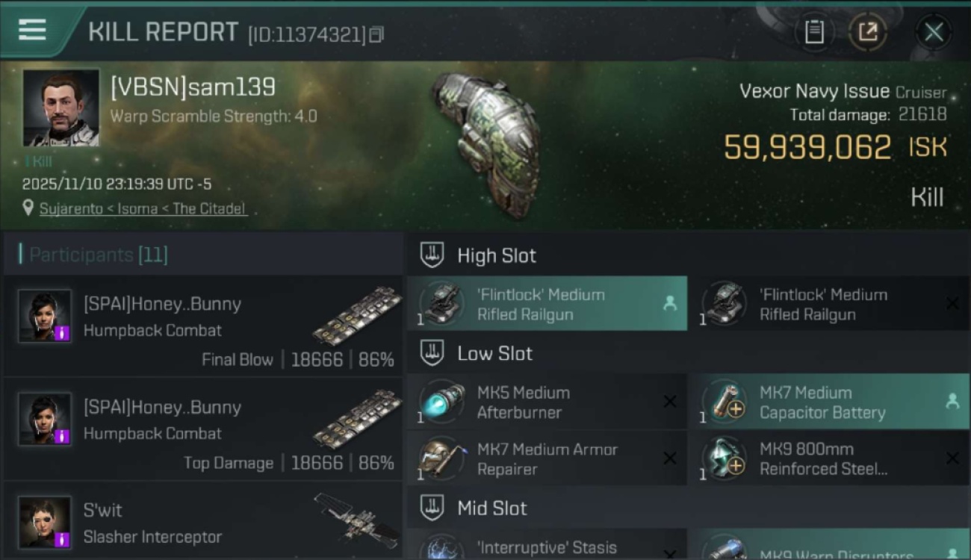Viewport: 971px width, 560px height.
Task: Click MK9 800mm Reinforced Steel icon
Action: (x=723, y=459)
